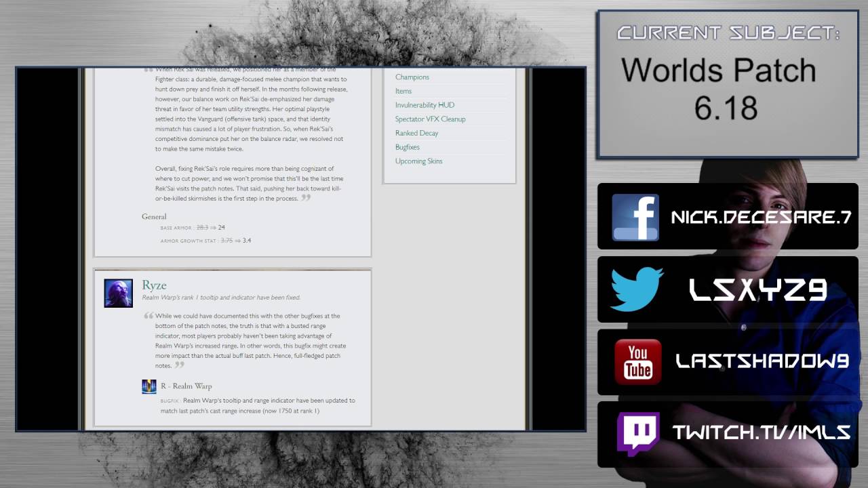Screen dimensions: 868x488
Task: Click the Twitter bird icon
Action: coord(637,289)
